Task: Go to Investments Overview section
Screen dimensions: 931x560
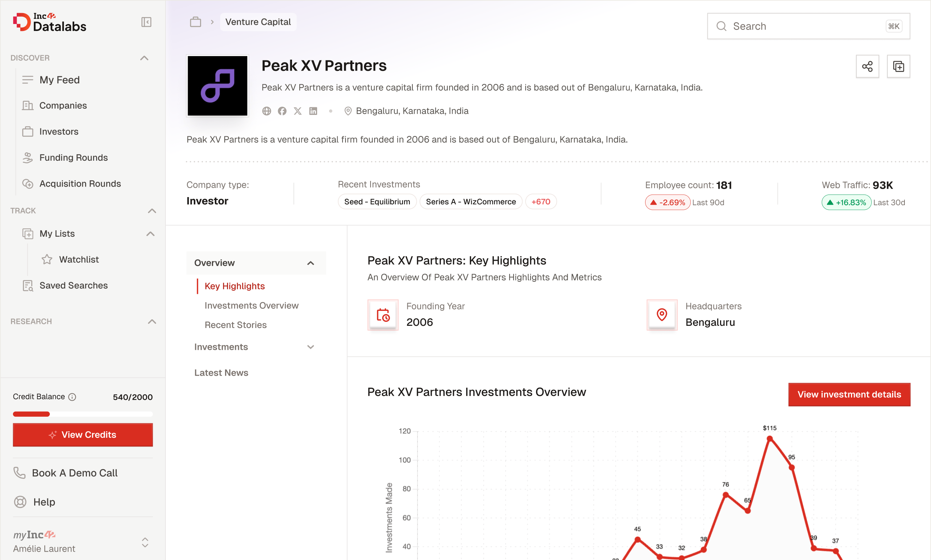Action: click(251, 305)
